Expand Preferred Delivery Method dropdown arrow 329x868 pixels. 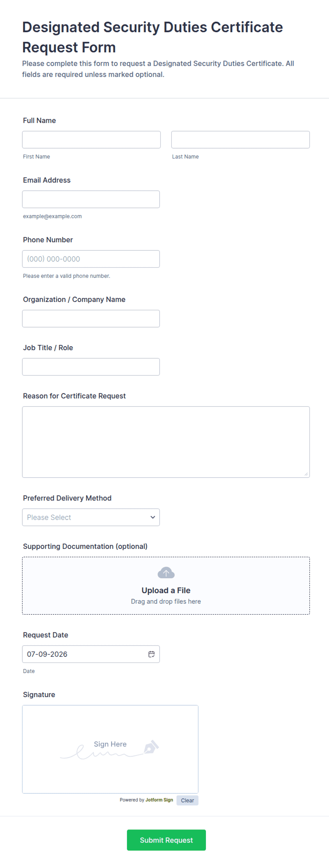[153, 517]
